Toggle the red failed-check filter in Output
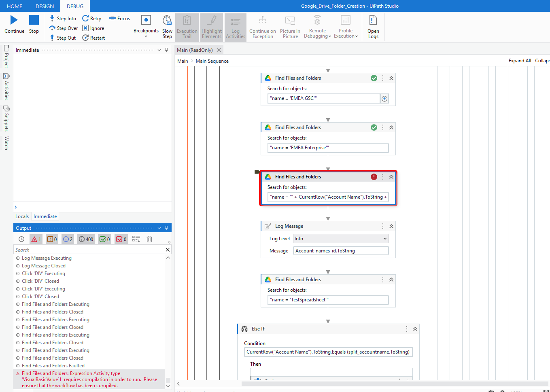Image resolution: width=550 pixels, height=392 pixels. coord(121,239)
